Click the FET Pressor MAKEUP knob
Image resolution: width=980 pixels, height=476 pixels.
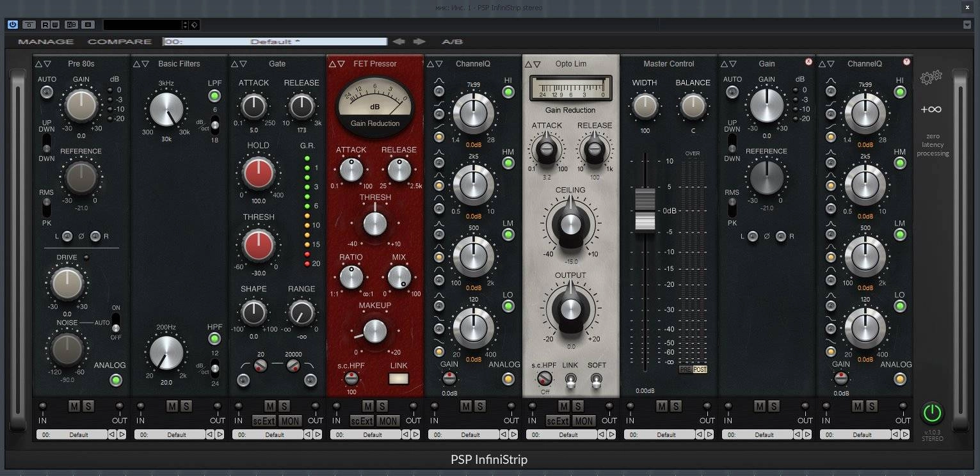click(x=374, y=331)
